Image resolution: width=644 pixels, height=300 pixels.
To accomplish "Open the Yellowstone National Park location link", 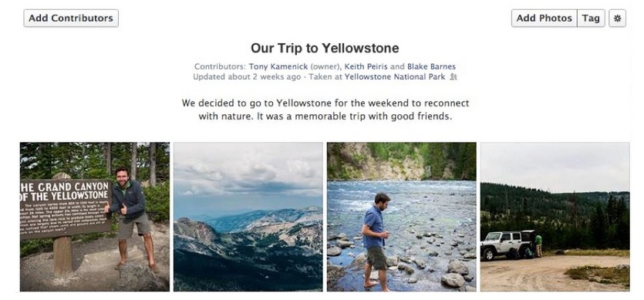I will click(x=395, y=77).
